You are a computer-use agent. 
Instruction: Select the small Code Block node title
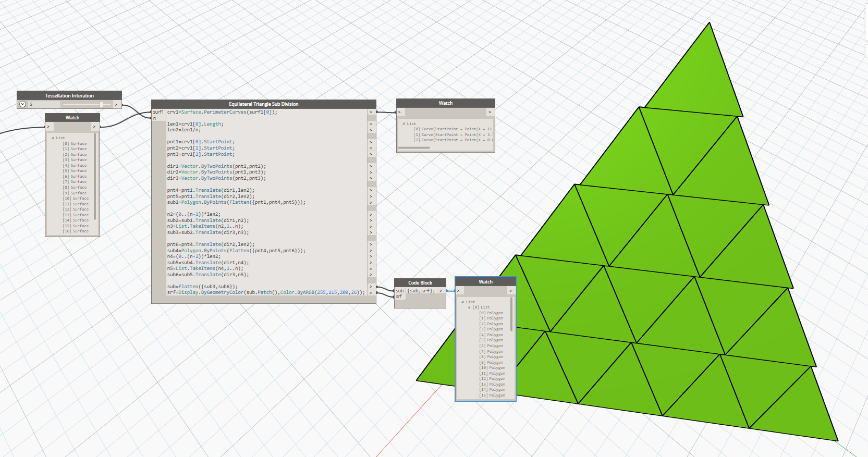(x=420, y=282)
